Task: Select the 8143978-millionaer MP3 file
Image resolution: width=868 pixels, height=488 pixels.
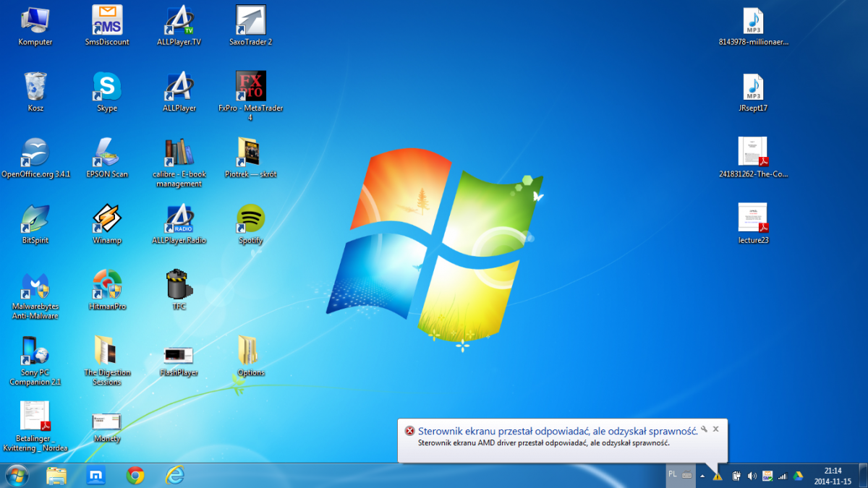Action: click(753, 27)
